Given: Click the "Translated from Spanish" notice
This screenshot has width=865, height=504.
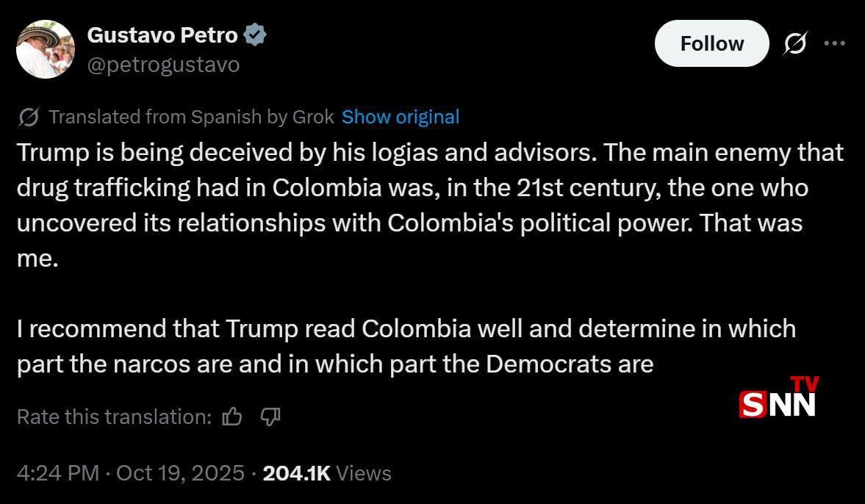Looking at the screenshot, I should (154, 117).
